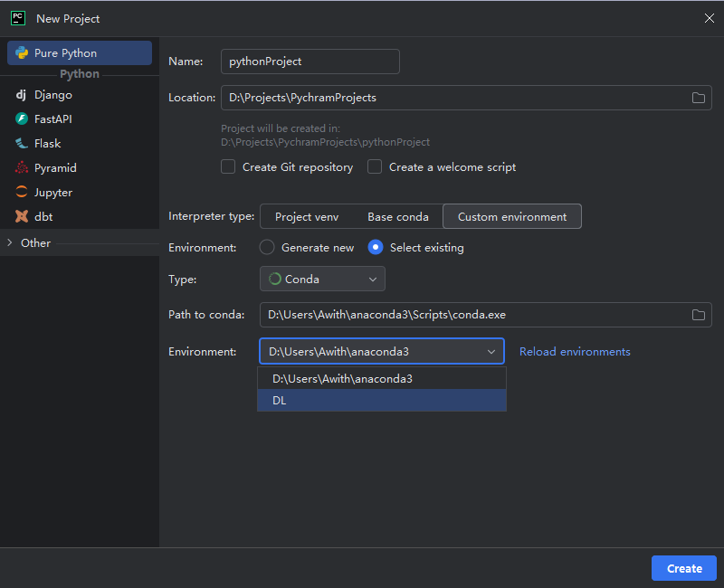The image size is (724, 588).
Task: Switch interpreter type to Project venv
Action: (x=307, y=216)
